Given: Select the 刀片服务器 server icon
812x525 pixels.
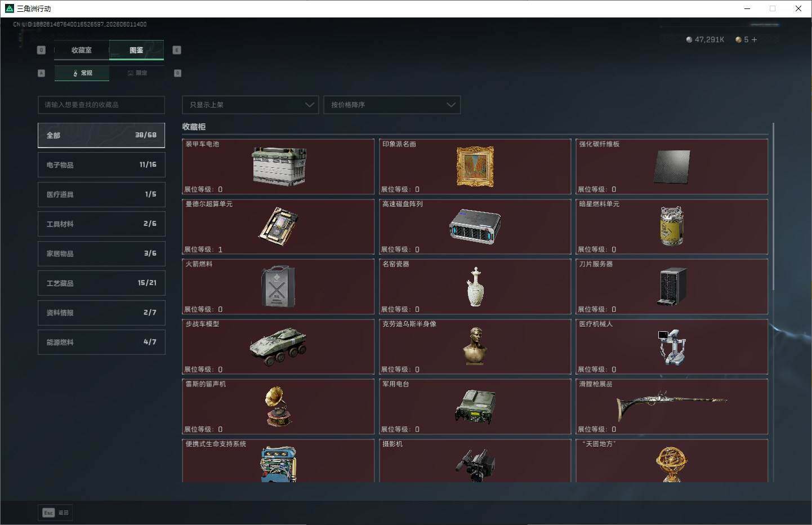Looking at the screenshot, I should tap(672, 287).
